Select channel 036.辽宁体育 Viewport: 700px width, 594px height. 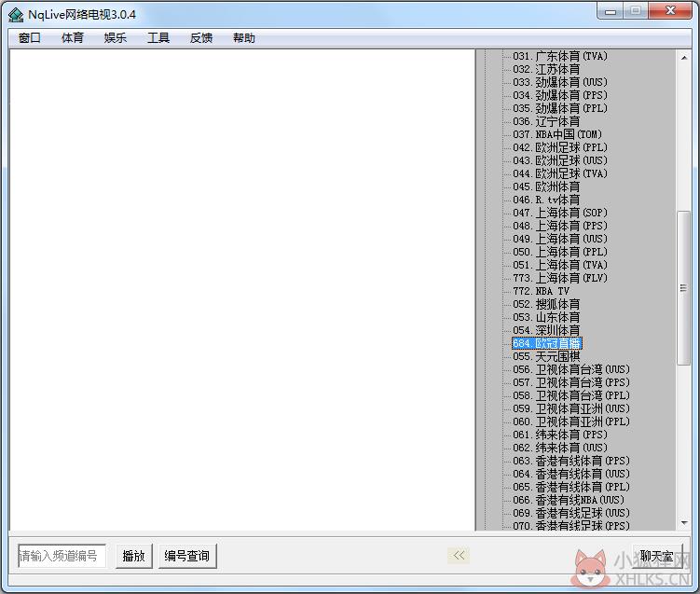click(x=546, y=121)
